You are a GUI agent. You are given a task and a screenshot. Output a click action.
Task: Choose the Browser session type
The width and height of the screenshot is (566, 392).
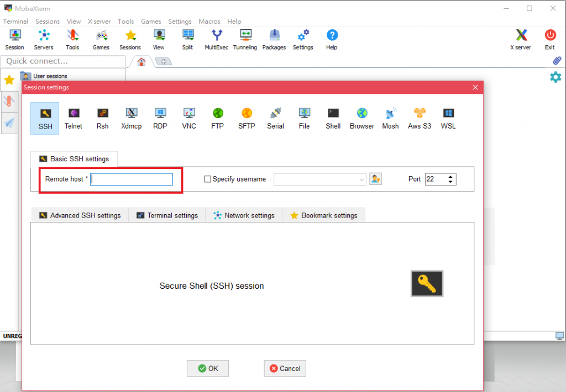[x=362, y=118]
